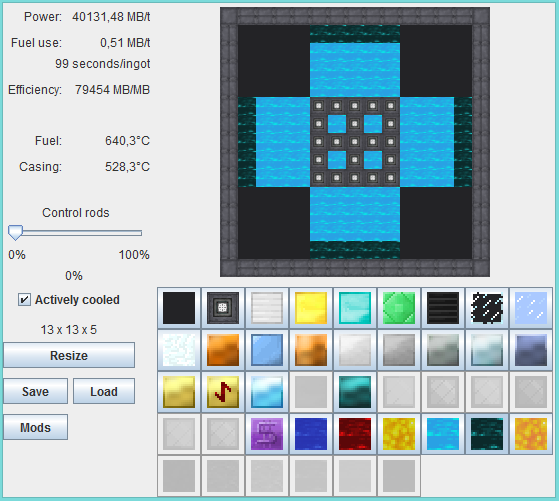Click the Resize button
The height and width of the screenshot is (501, 559).
click(69, 355)
